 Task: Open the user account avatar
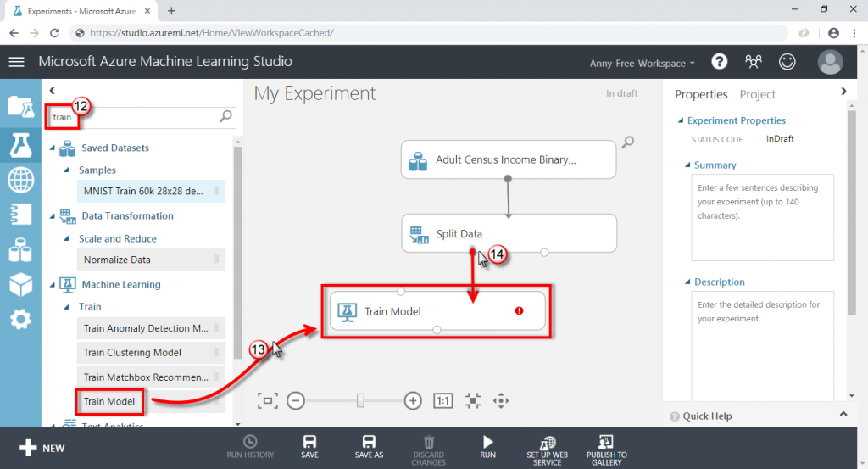[830, 61]
